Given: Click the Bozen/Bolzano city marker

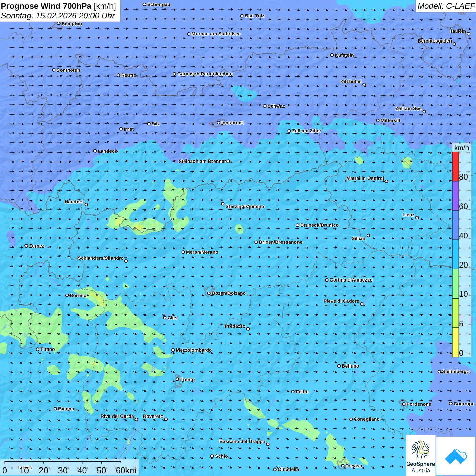Looking at the screenshot, I should tap(209, 293).
